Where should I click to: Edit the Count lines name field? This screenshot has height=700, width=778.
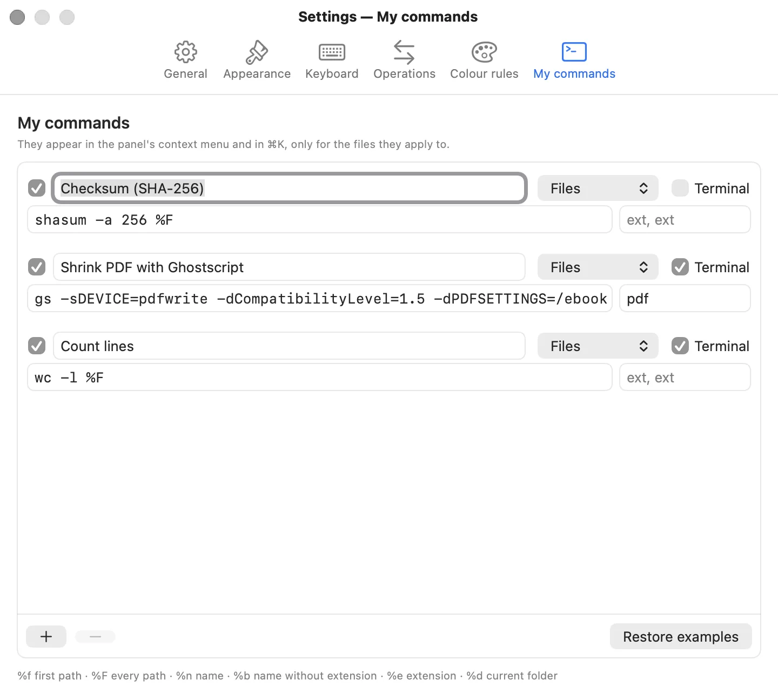tap(290, 346)
